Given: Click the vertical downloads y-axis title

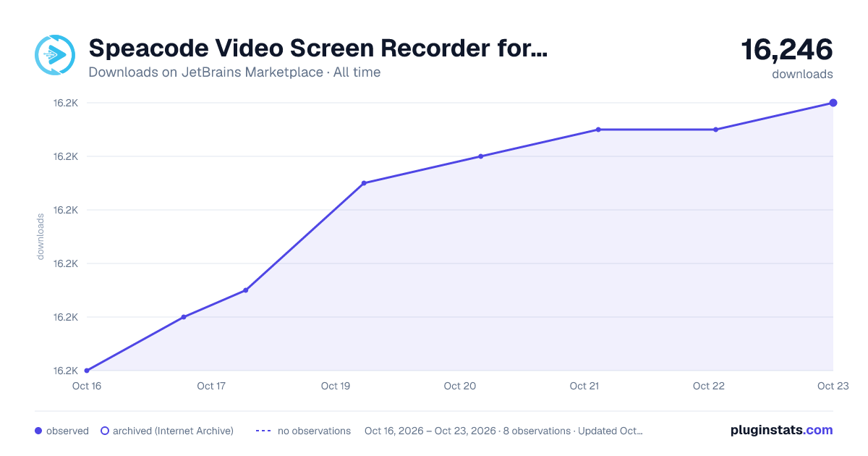Looking at the screenshot, I should click(41, 237).
